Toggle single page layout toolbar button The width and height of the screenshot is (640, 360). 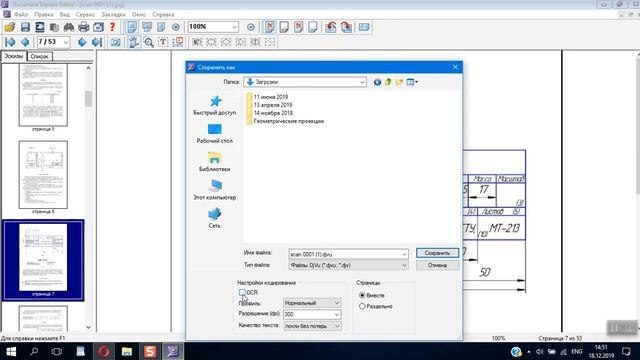(x=132, y=27)
